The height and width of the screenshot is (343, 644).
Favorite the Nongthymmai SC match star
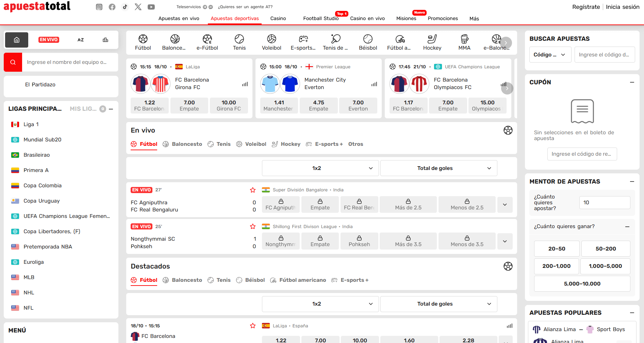[x=253, y=226]
